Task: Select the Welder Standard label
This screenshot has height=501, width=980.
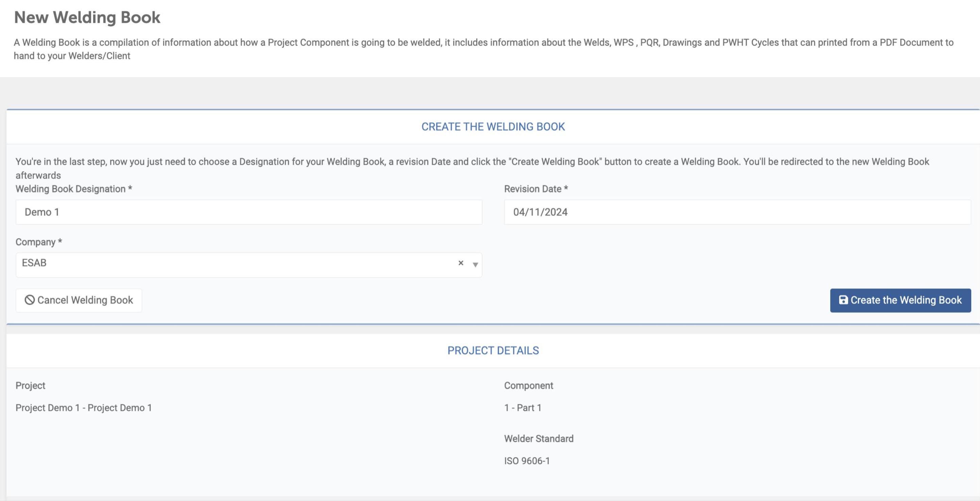Action: 539,439
